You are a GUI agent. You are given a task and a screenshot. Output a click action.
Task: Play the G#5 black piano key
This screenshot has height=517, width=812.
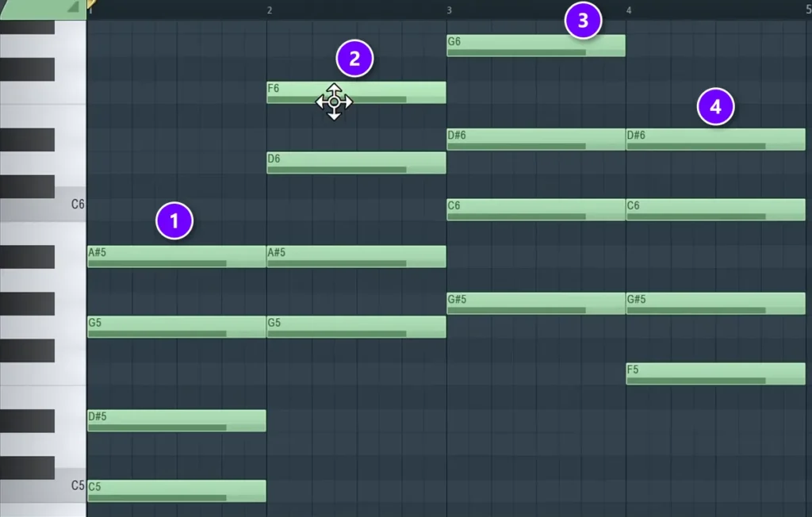tap(27, 304)
